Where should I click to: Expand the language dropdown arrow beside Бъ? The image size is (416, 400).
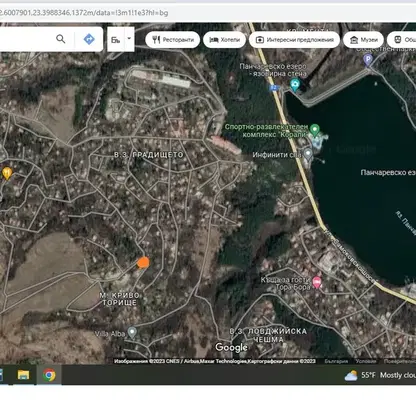(x=129, y=39)
